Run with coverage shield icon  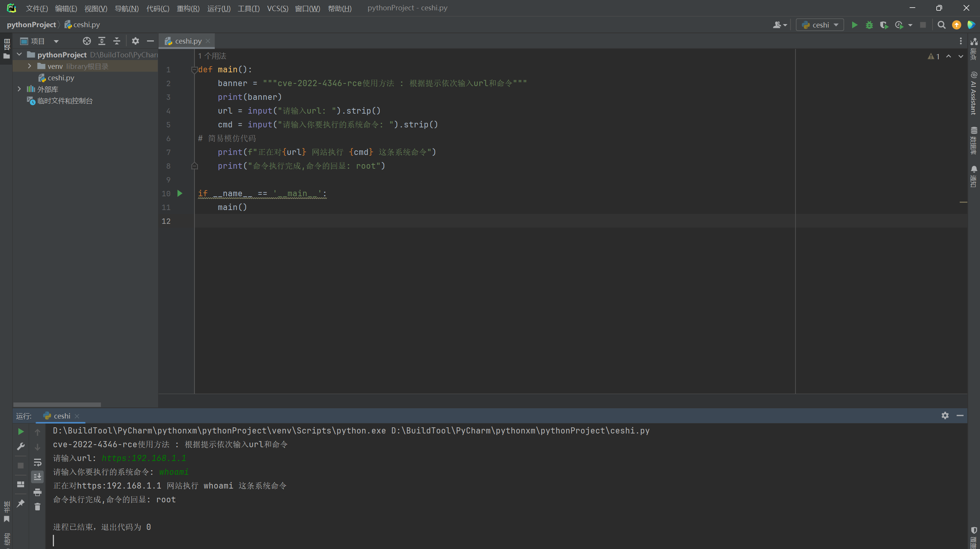click(884, 25)
